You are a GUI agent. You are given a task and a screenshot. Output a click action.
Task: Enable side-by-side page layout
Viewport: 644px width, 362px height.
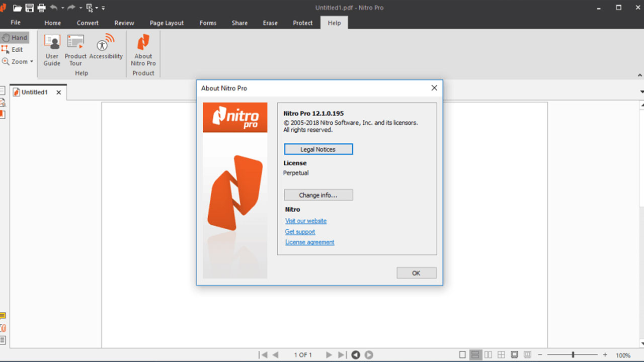point(488,354)
